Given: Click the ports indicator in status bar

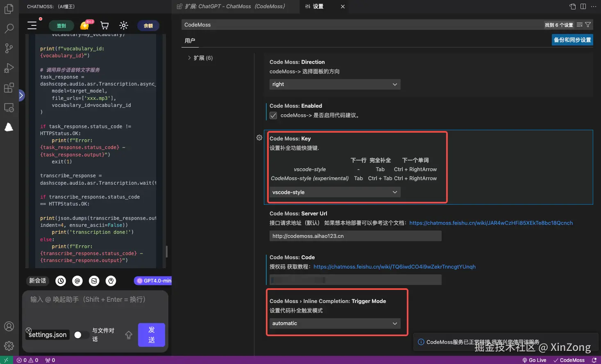Looking at the screenshot, I should click(50, 360).
